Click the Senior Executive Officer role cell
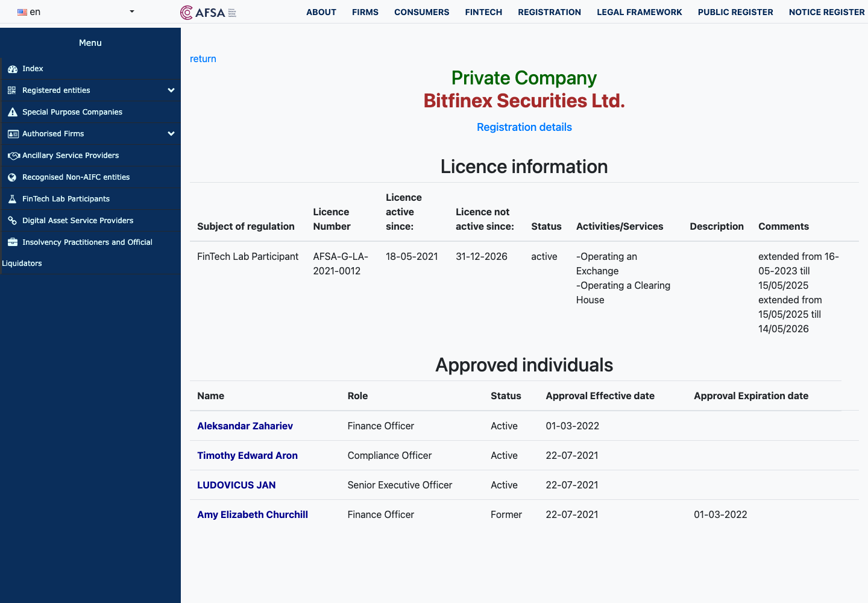This screenshot has width=868, height=603. 400,485
